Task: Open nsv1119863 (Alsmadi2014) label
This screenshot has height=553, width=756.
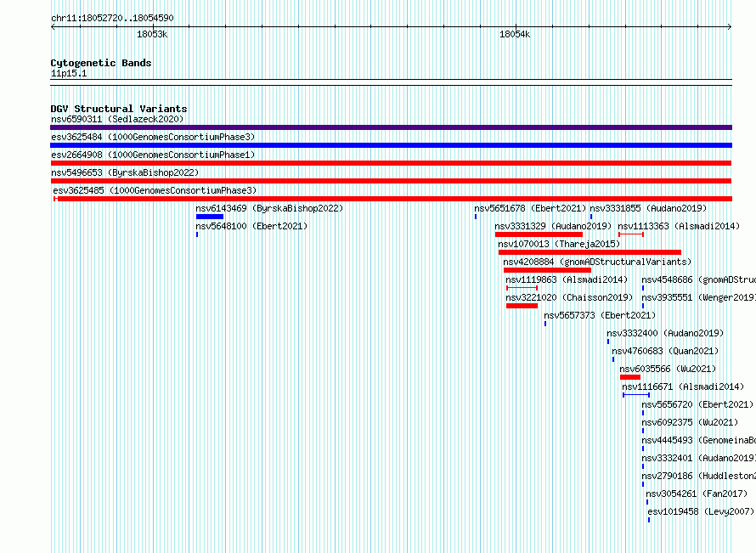Action: [x=567, y=279]
